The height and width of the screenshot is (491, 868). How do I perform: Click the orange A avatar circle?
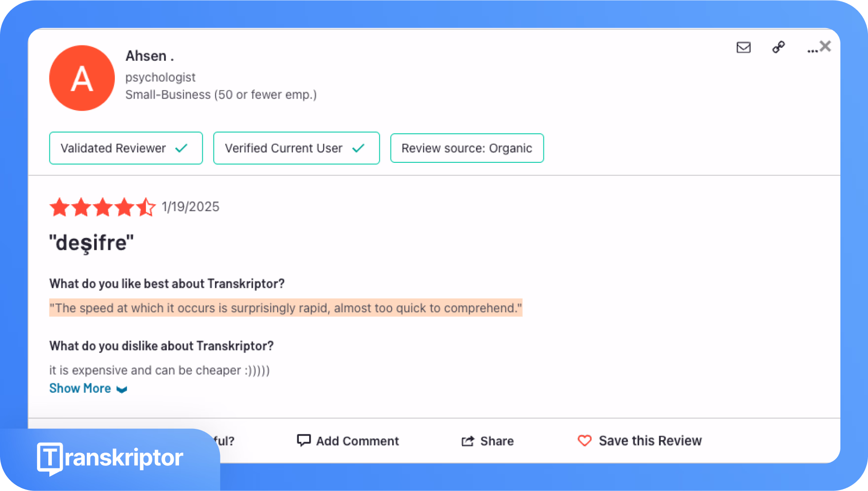[x=82, y=78]
